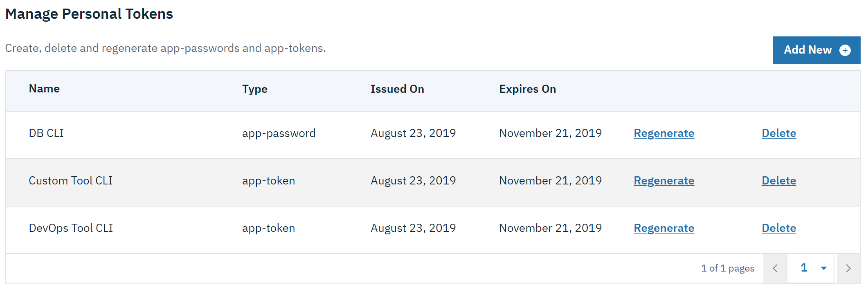Click the Expires On column header

(527, 89)
